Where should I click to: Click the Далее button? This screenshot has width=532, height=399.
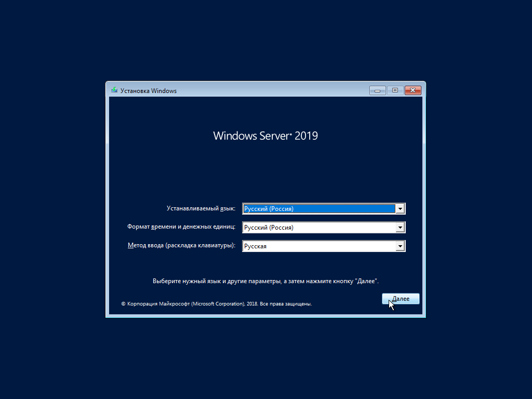pos(401,299)
